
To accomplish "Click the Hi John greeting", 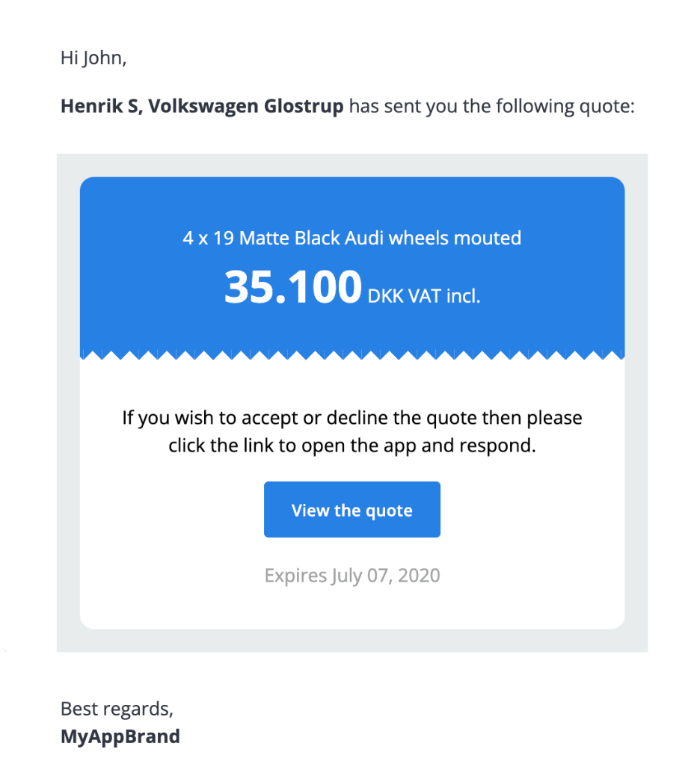I will pos(93,58).
